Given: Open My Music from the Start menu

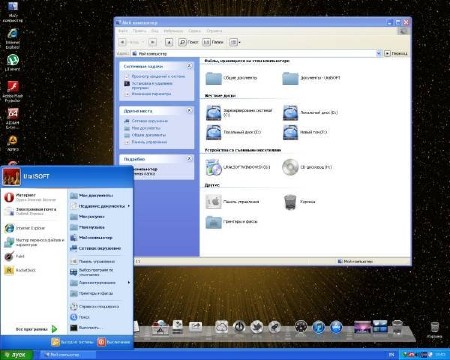Looking at the screenshot, I should 87,227.
